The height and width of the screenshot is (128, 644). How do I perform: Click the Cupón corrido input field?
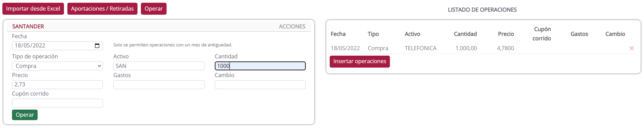coord(57,103)
